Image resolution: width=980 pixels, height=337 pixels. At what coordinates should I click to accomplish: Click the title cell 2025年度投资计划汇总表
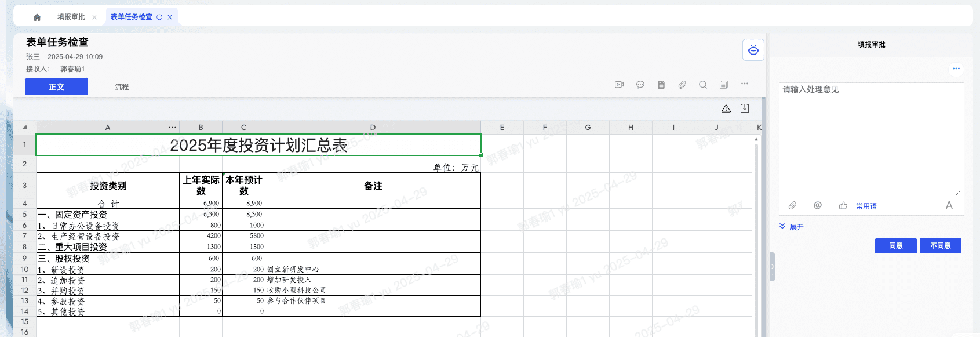click(258, 145)
